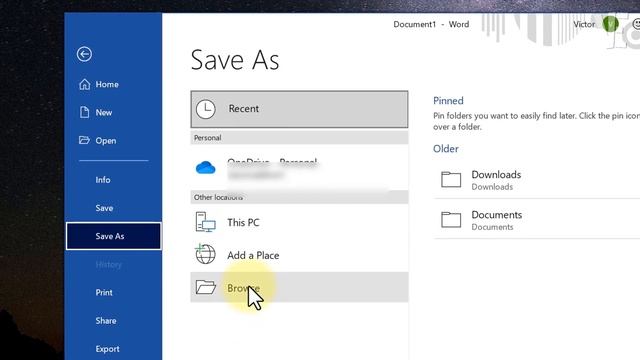Choose the This PC location

[x=299, y=222]
